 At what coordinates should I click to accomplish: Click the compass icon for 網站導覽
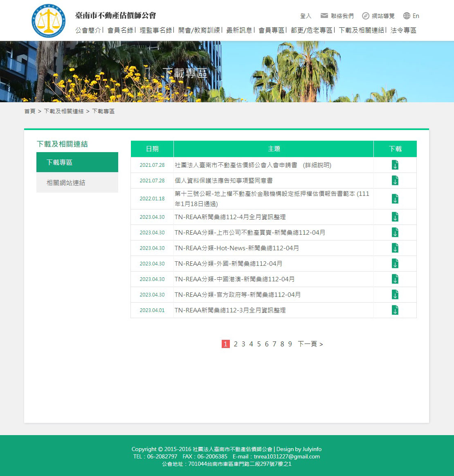coord(365,16)
